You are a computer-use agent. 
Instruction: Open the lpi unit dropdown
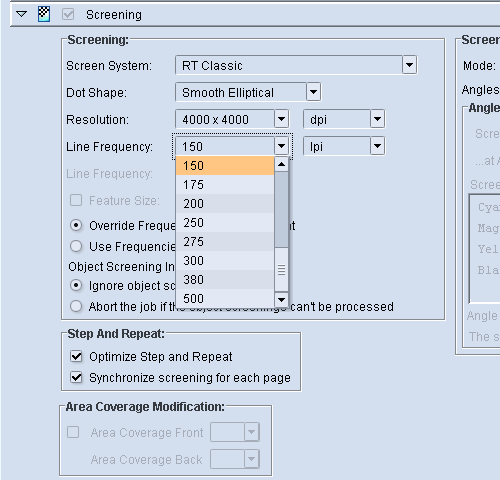(377, 146)
